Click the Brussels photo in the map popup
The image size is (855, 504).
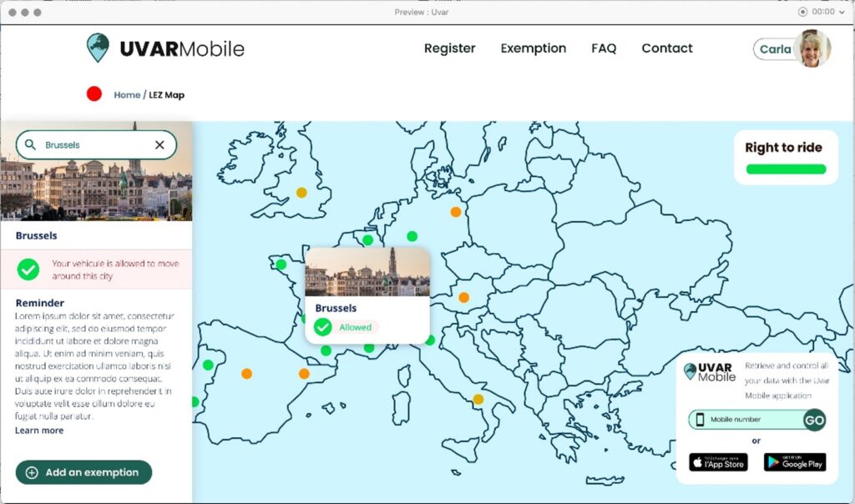pyautogui.click(x=367, y=272)
